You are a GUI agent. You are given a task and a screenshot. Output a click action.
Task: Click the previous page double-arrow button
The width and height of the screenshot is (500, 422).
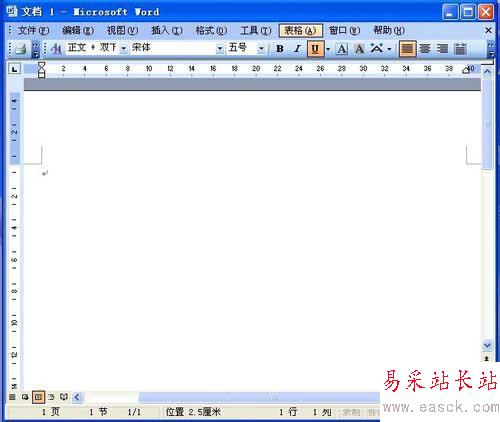(x=487, y=358)
